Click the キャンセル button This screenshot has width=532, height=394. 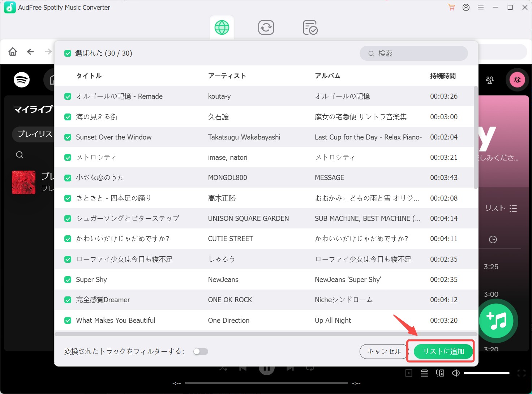(384, 351)
